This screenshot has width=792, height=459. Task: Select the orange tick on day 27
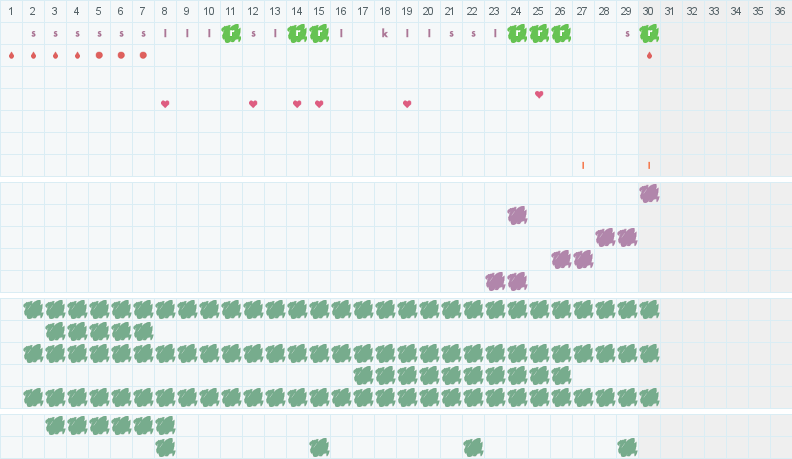click(x=583, y=165)
